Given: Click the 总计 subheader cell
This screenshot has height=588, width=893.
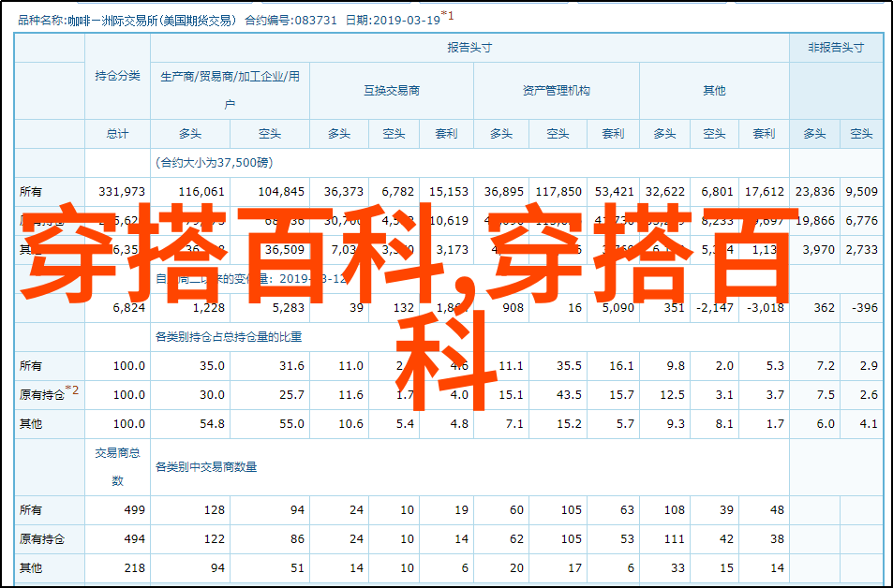Looking at the screenshot, I should (117, 134).
